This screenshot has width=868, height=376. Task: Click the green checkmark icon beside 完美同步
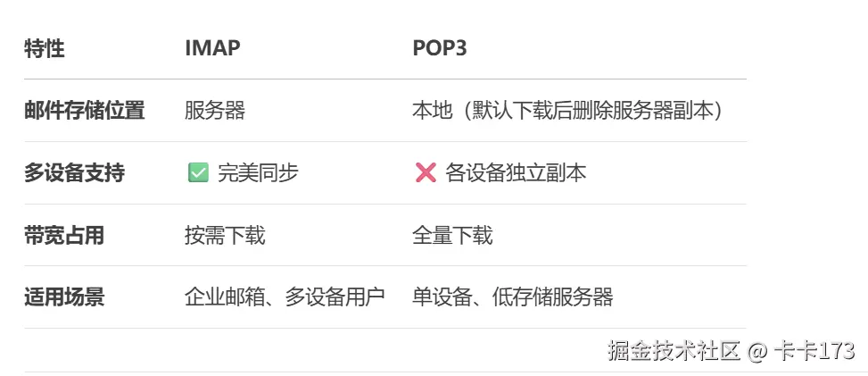198,173
